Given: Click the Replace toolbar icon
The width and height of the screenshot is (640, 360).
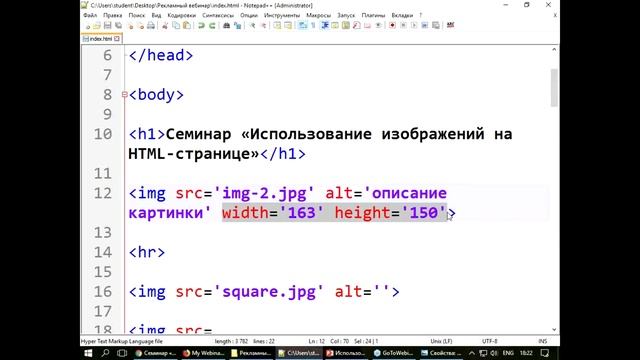Looking at the screenshot, I should pos(238,26).
